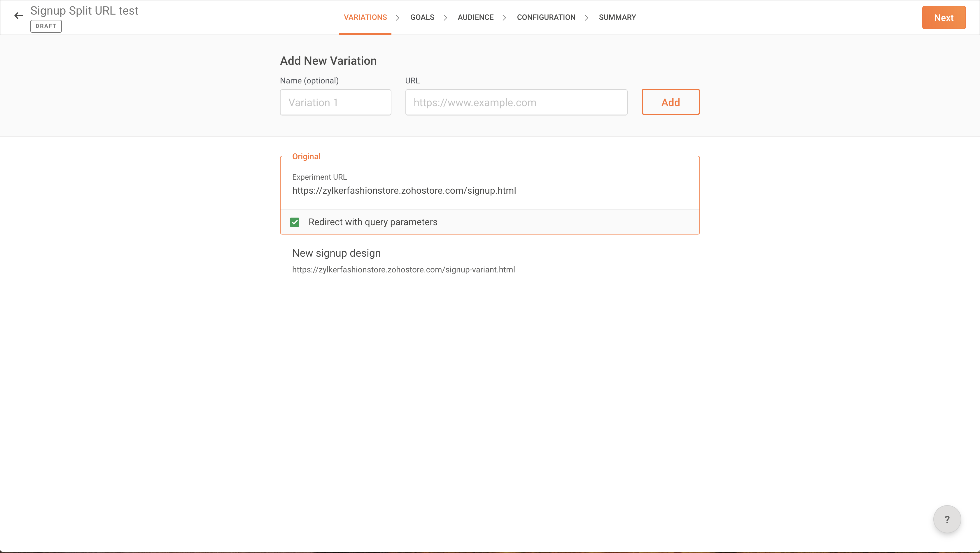Screen dimensions: 980x553
Task: Go to the GOALS step
Action: pyautogui.click(x=422, y=17)
